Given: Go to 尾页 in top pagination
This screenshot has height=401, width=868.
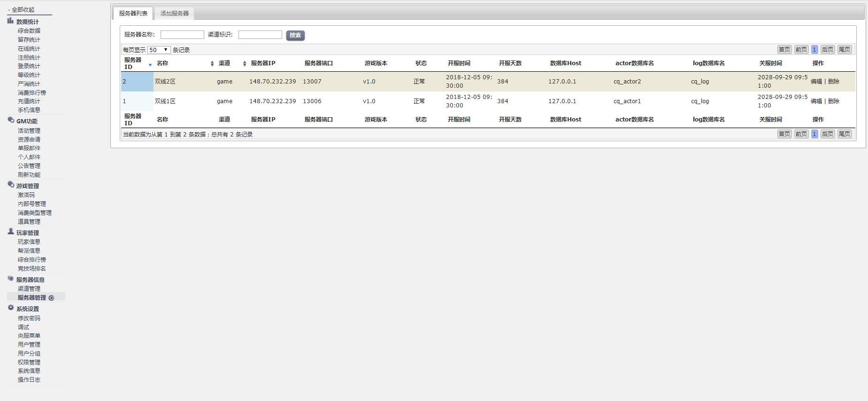Looking at the screenshot, I should [x=844, y=50].
